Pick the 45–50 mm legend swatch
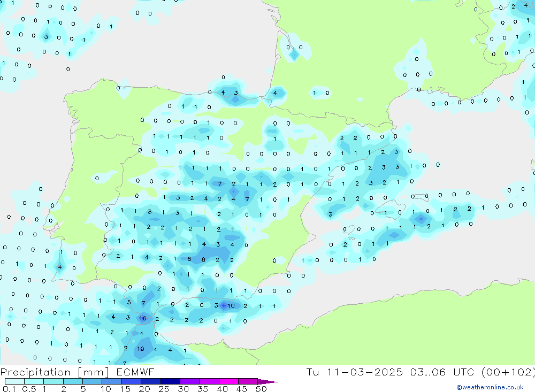535x392 pixels. pos(248,381)
